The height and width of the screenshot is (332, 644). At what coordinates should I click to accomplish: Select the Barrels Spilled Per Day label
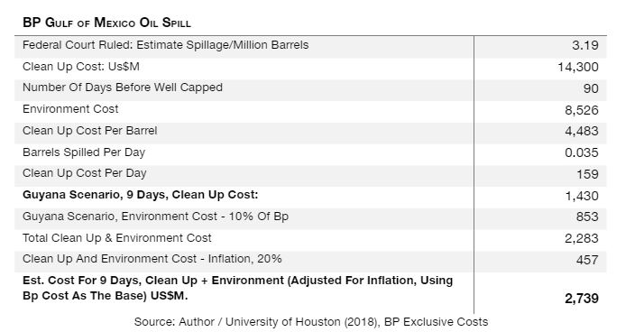tap(84, 152)
